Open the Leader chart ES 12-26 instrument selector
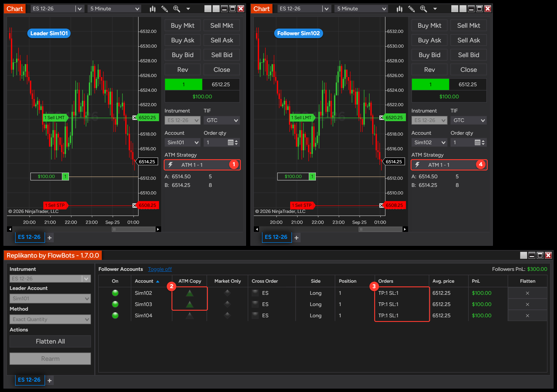 click(57, 9)
